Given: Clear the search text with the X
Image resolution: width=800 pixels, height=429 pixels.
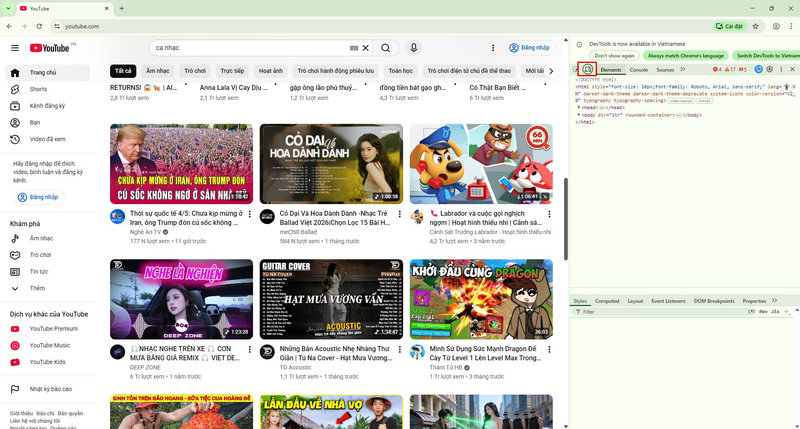Looking at the screenshot, I should [x=366, y=48].
